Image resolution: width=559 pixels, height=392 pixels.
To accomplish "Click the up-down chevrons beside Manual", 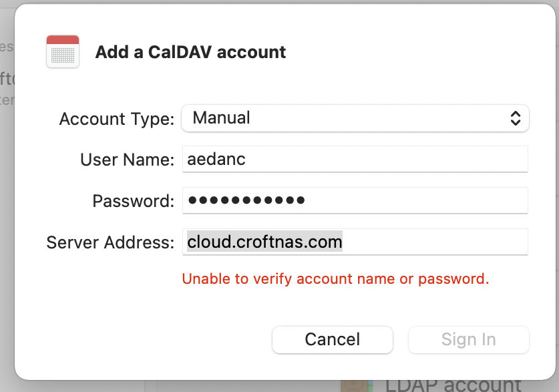I will click(x=515, y=118).
